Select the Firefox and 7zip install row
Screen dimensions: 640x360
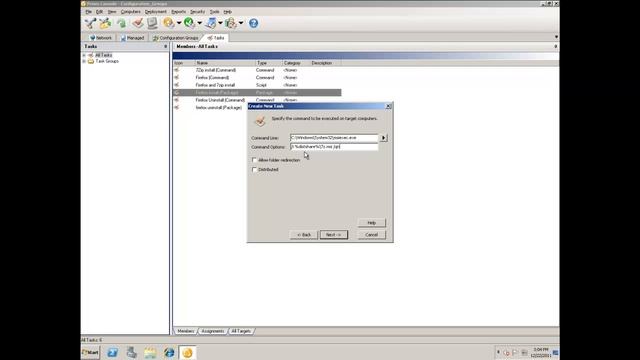click(257, 85)
